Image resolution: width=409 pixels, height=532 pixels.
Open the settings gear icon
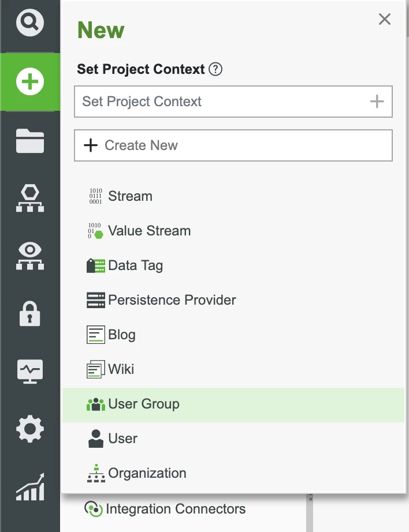(29, 429)
